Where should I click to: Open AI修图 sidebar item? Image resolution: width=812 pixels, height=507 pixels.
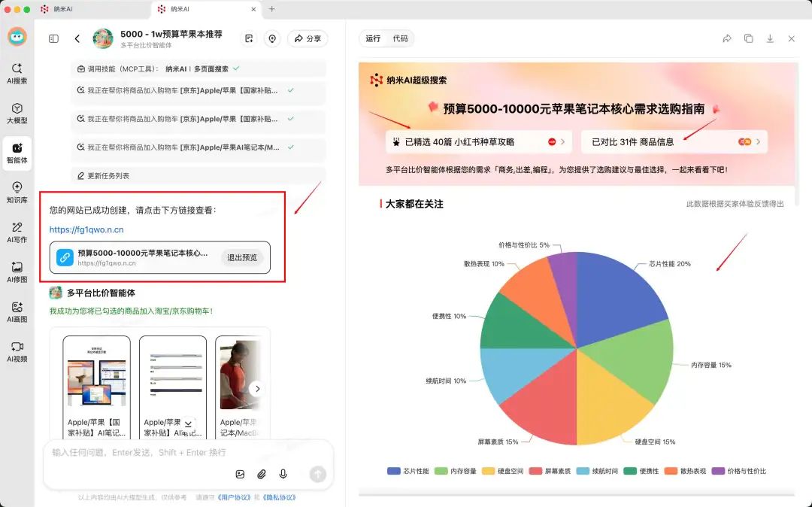(17, 272)
